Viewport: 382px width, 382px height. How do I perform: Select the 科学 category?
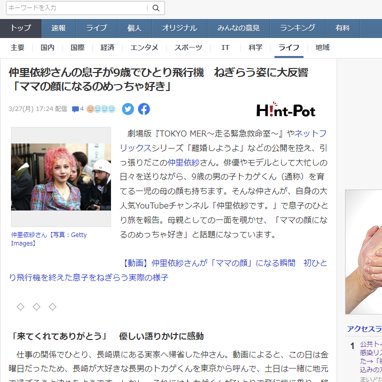point(255,48)
